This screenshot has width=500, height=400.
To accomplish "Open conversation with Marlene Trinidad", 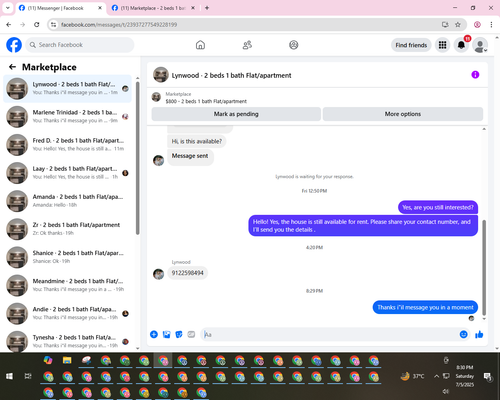I will tap(67, 117).
